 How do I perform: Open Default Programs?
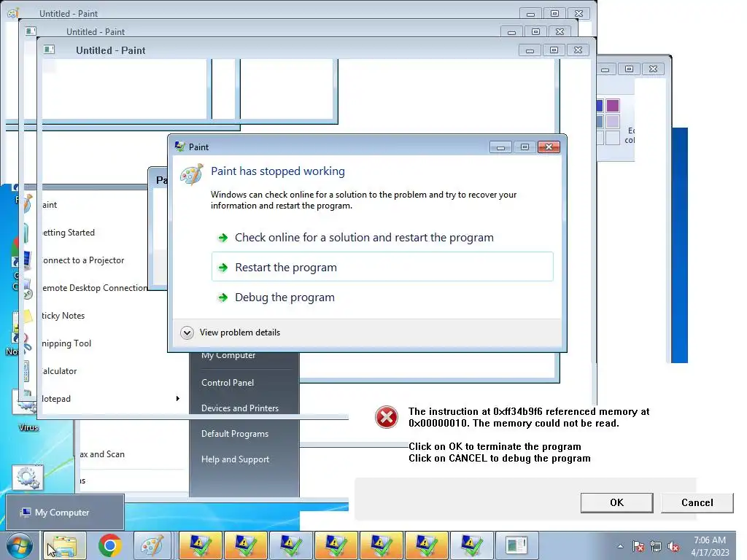pyautogui.click(x=234, y=434)
